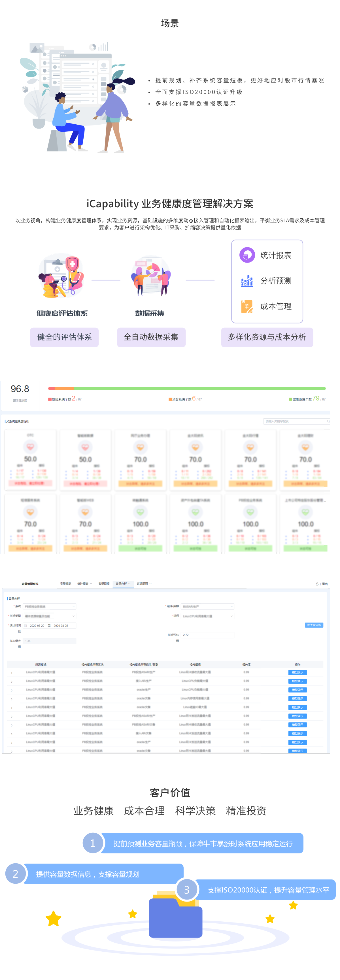
Task: Click the 分析预测 text in the feature box
Action: (276, 281)
